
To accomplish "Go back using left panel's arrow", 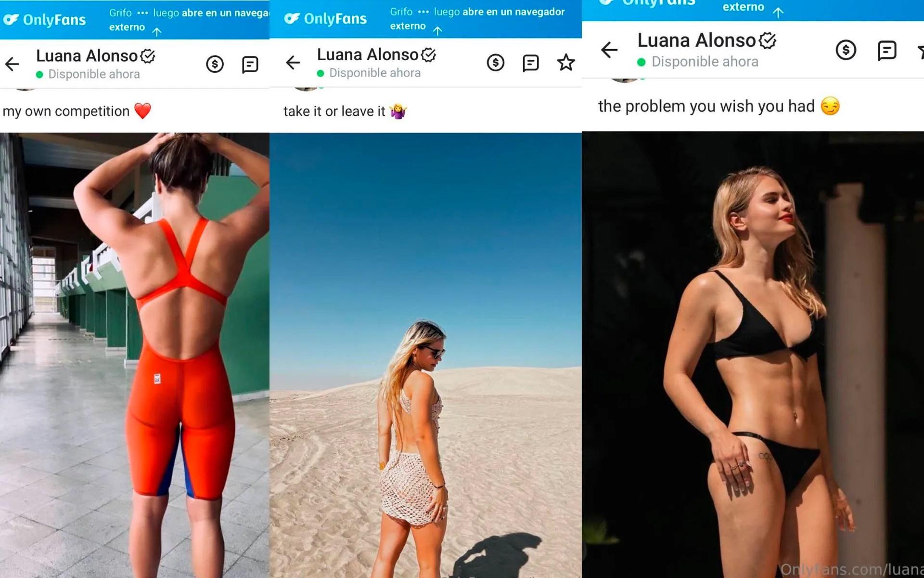I will (x=12, y=64).
